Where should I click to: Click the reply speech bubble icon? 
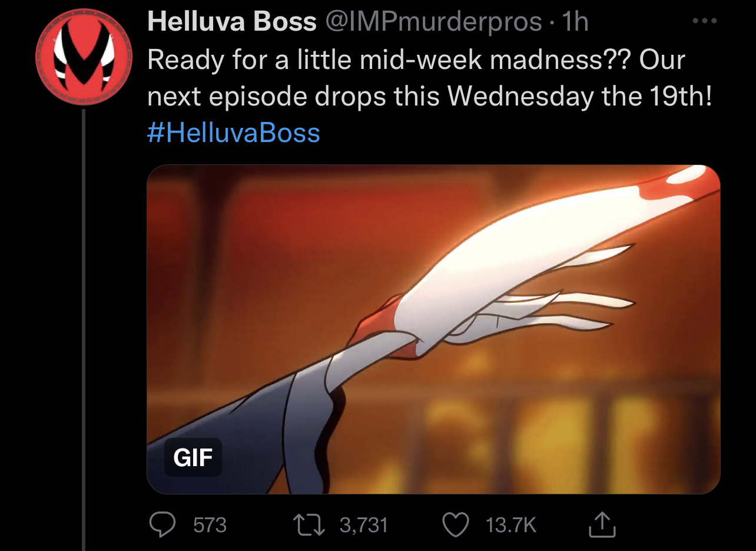pyautogui.click(x=162, y=524)
